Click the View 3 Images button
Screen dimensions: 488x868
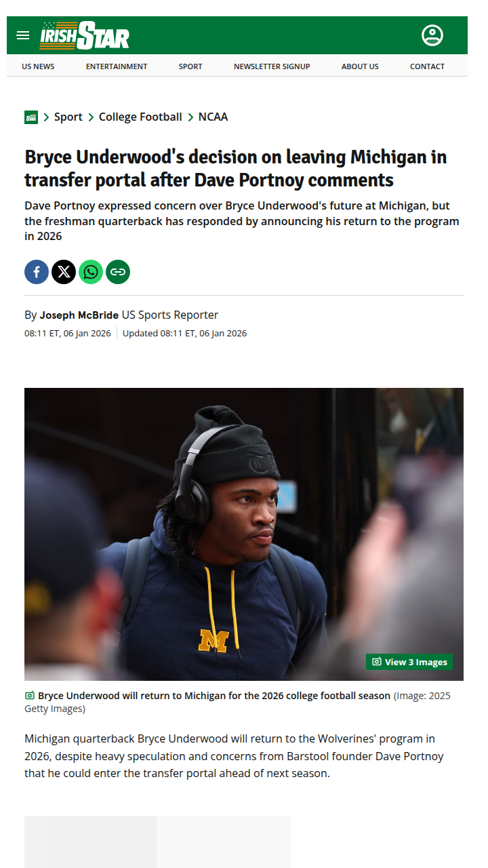point(409,662)
